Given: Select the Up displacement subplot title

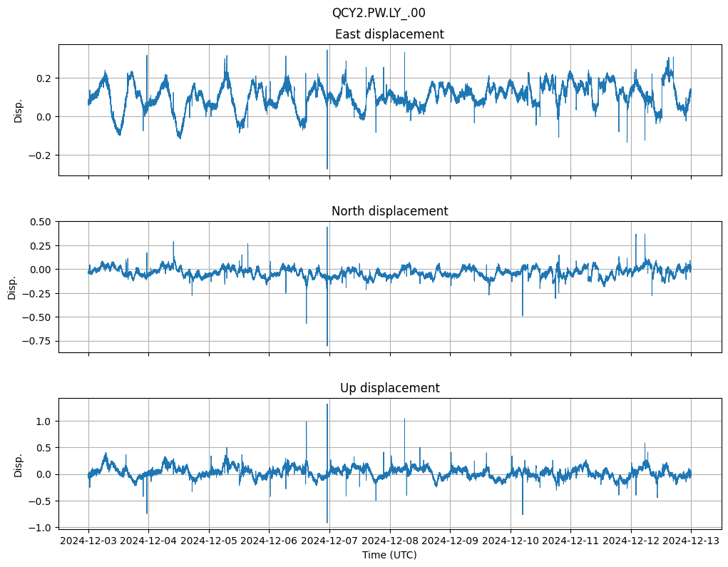Looking at the screenshot, I should (389, 388).
